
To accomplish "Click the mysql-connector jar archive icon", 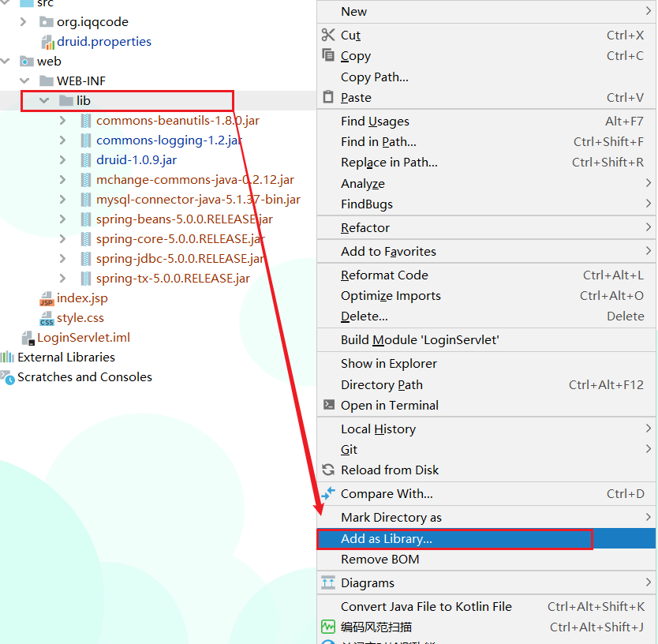I will [x=86, y=200].
